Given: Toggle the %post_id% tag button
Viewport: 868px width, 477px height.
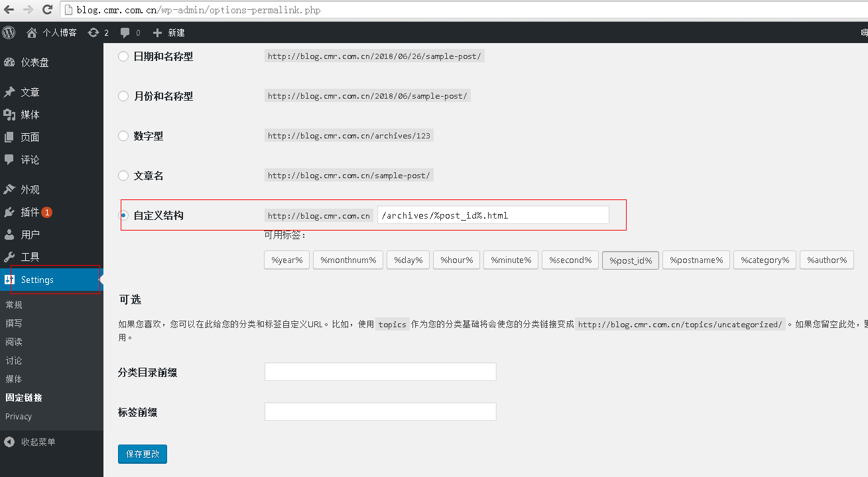Looking at the screenshot, I should click(x=631, y=260).
